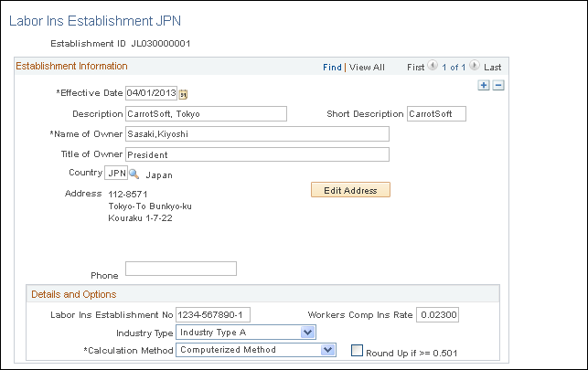Screen dimensions: 588x370
Task: Delete row with the minus icon
Action: (x=498, y=85)
